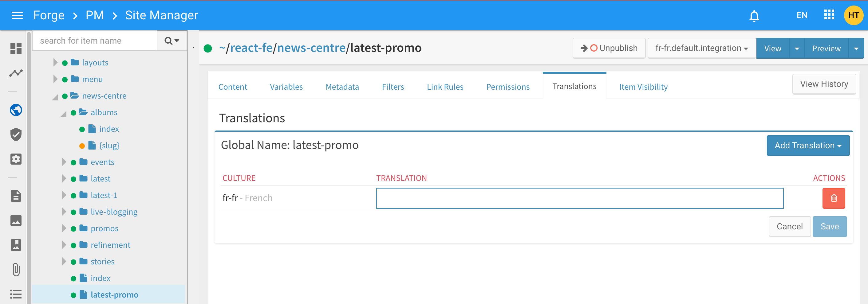Expand the latest-1 folder
868x304 pixels.
coord(64,195)
